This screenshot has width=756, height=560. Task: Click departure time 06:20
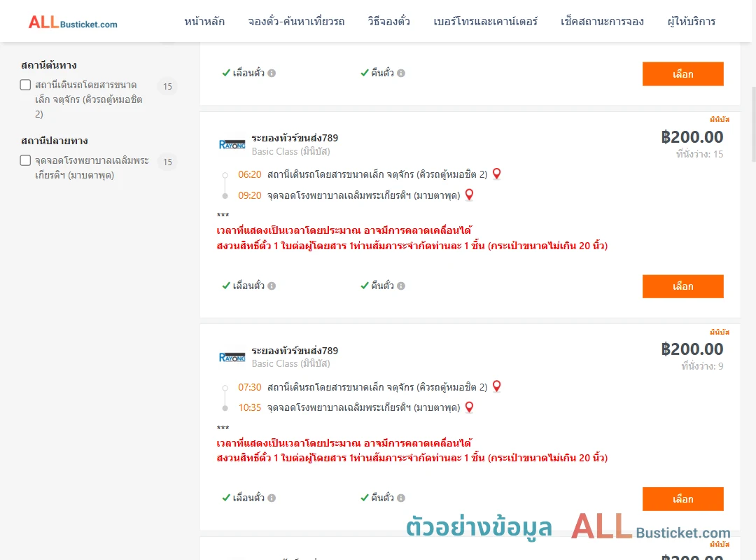250,174
